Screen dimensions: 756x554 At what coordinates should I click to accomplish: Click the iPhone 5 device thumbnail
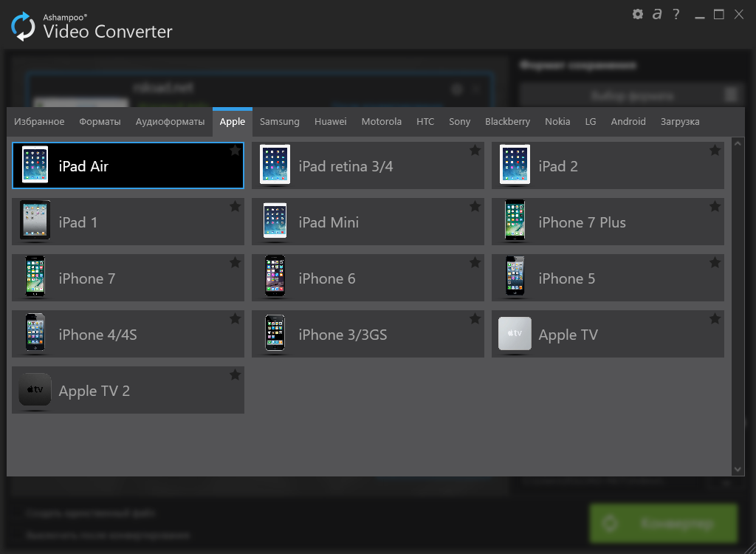[x=514, y=278]
